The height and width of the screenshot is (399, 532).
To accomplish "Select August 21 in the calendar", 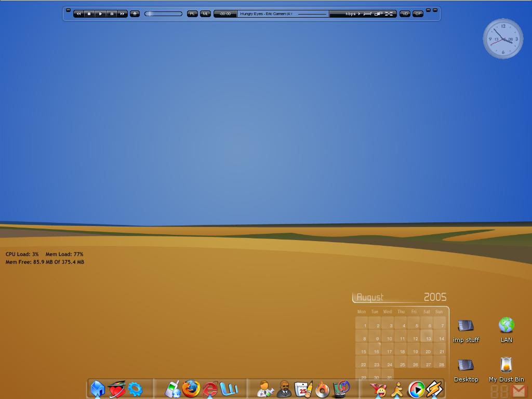I will [440, 349].
